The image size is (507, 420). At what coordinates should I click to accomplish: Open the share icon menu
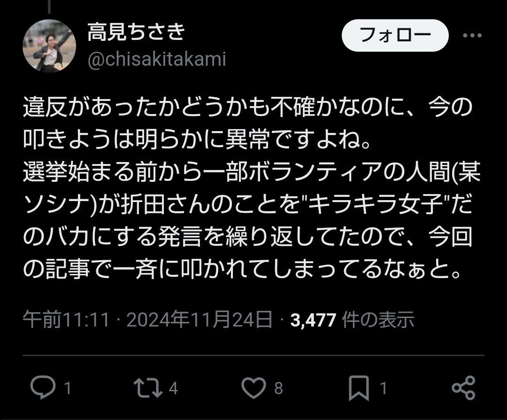click(463, 388)
